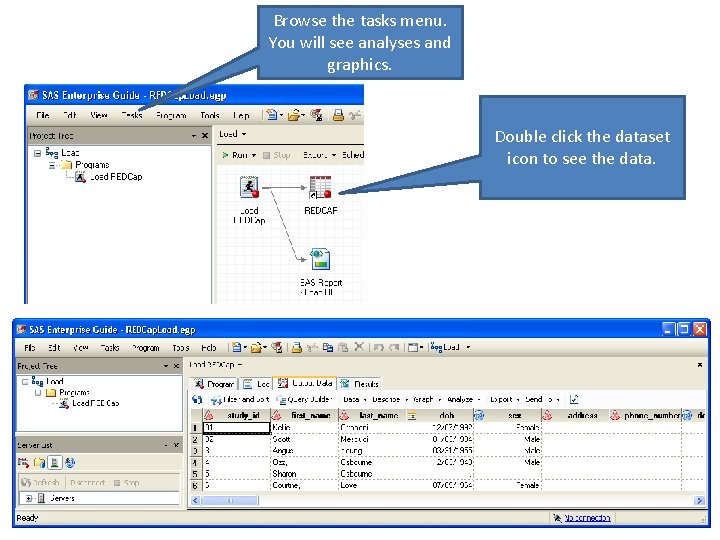This screenshot has width=720, height=540.
Task: Click the study_id column header
Action: (236, 416)
